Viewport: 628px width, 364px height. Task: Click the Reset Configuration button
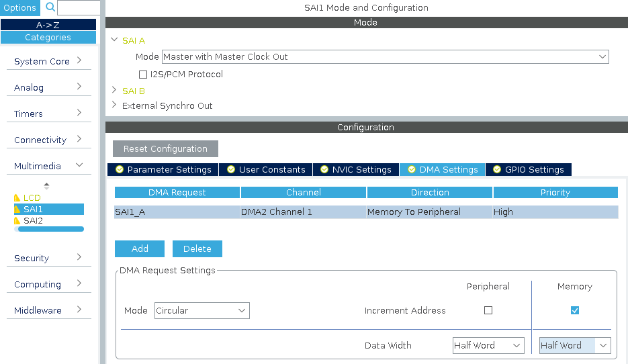165,149
